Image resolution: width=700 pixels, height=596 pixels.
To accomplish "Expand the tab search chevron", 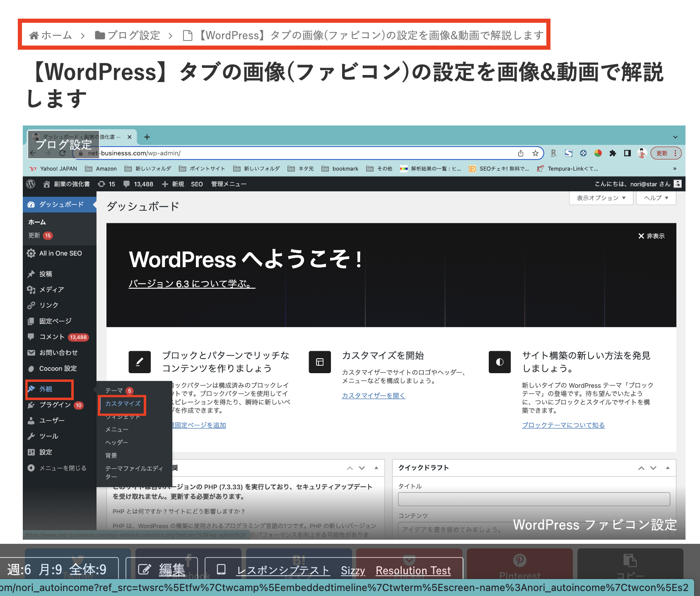I will (675, 137).
